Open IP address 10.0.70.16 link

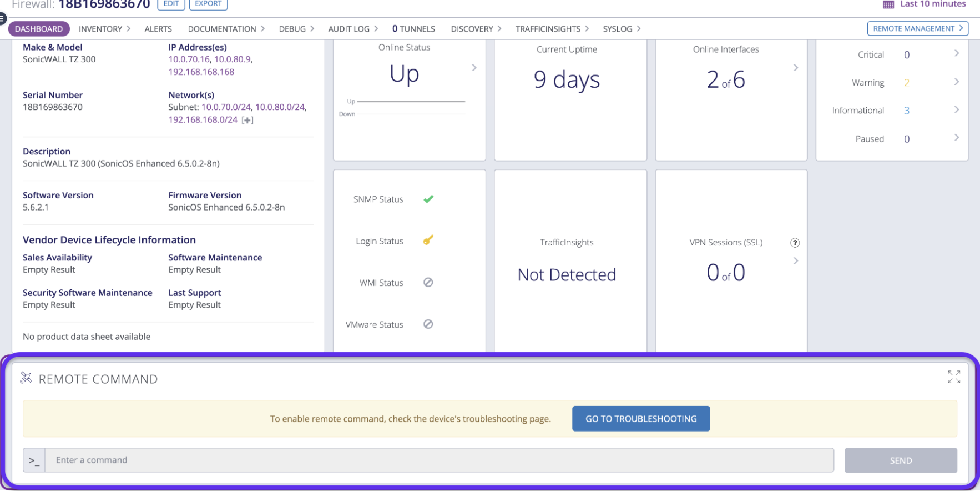[189, 59]
